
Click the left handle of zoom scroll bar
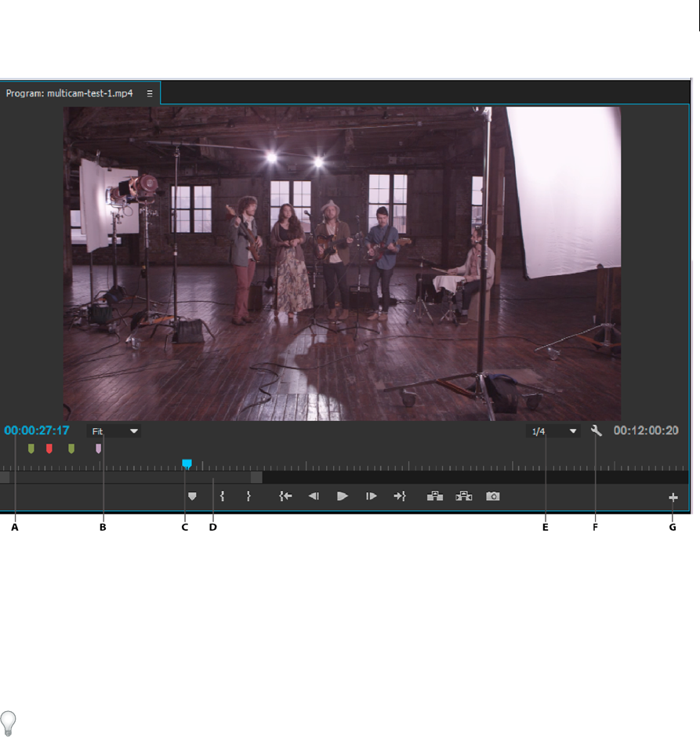[x=4, y=477]
